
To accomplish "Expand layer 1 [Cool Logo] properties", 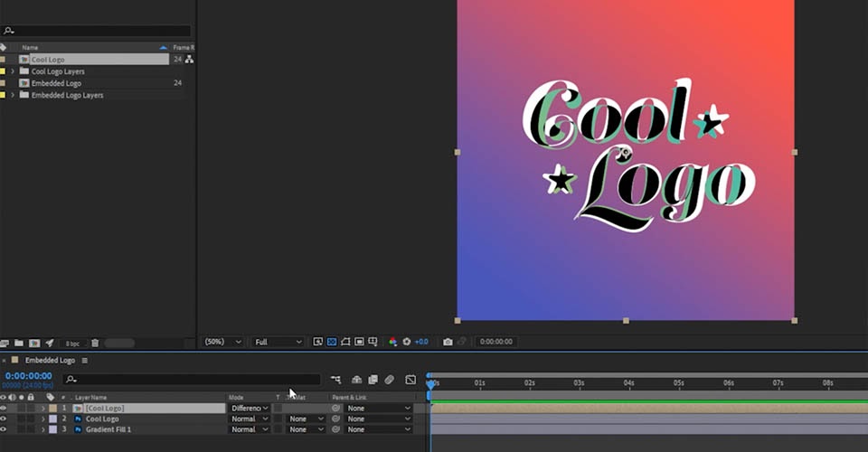I will (x=43, y=409).
